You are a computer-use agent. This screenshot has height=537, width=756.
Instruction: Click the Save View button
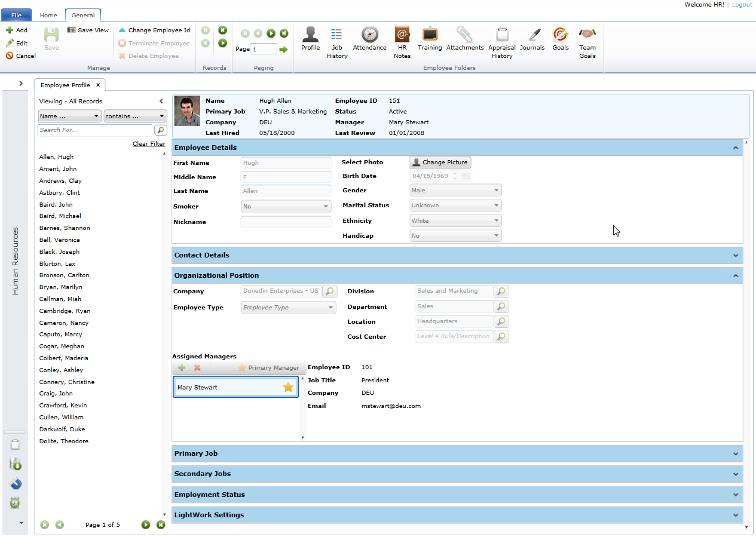point(88,30)
